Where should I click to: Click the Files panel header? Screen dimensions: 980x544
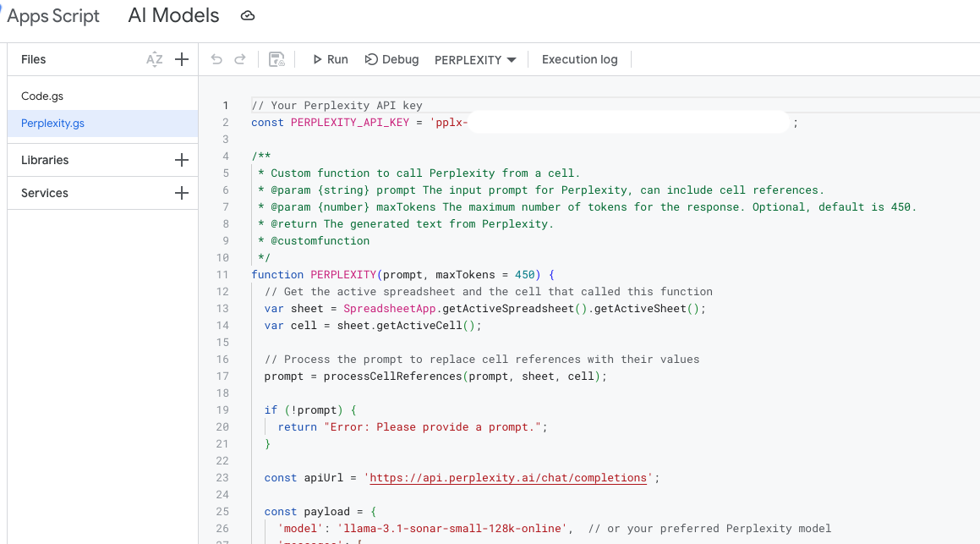(x=31, y=59)
